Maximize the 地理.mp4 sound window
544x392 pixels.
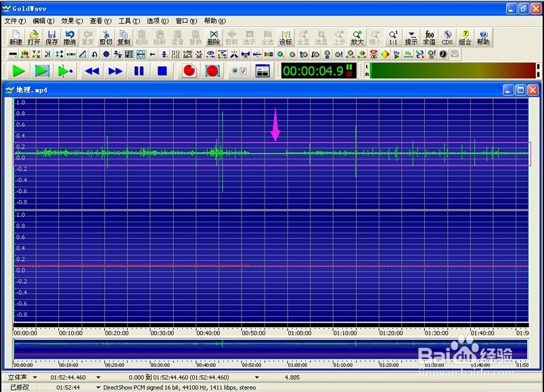(520, 90)
